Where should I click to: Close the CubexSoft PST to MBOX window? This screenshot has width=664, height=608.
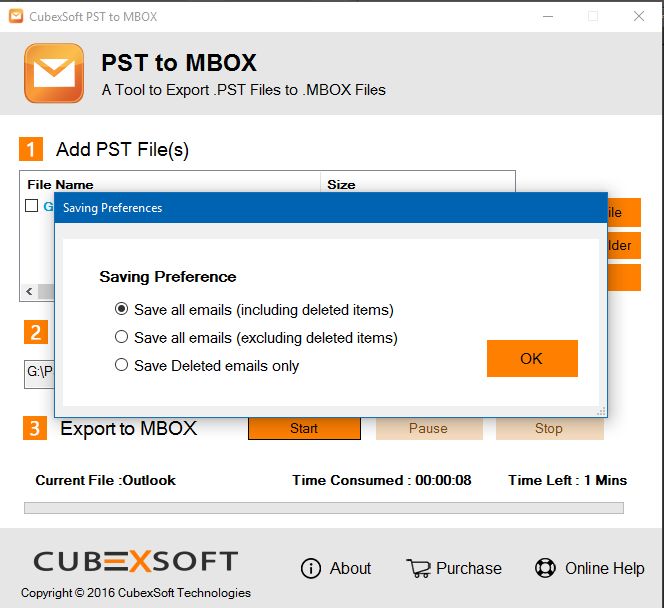coord(639,16)
